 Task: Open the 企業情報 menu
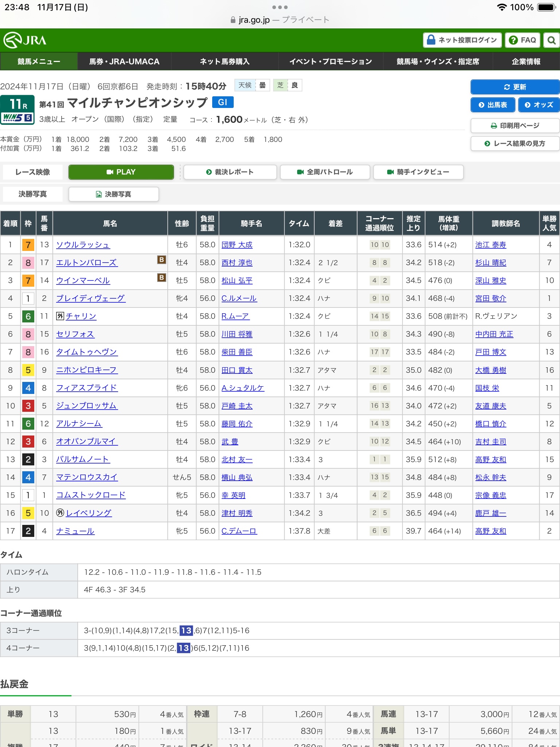pos(526,61)
